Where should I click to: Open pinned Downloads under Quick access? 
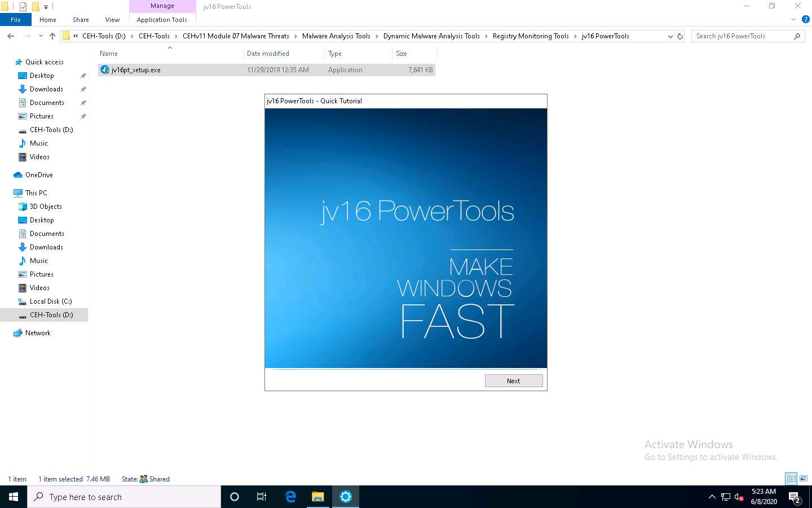click(46, 89)
